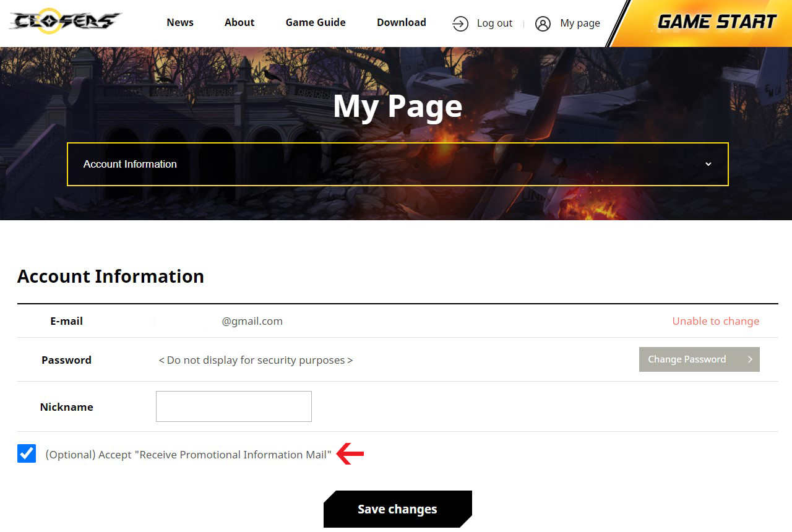
Task: Click the @gmail.com e-mail address
Action: click(x=252, y=321)
